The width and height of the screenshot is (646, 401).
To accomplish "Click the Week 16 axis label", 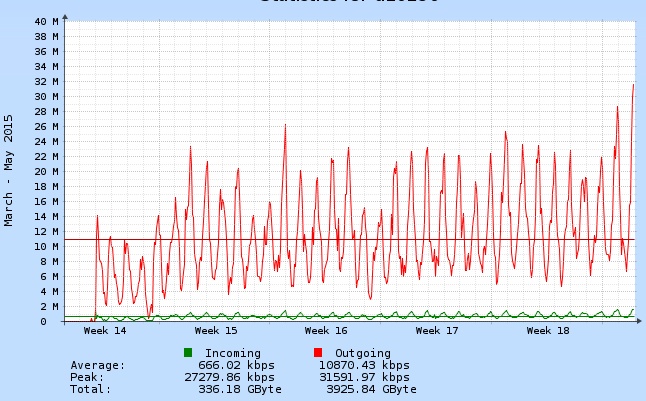I will (326, 330).
